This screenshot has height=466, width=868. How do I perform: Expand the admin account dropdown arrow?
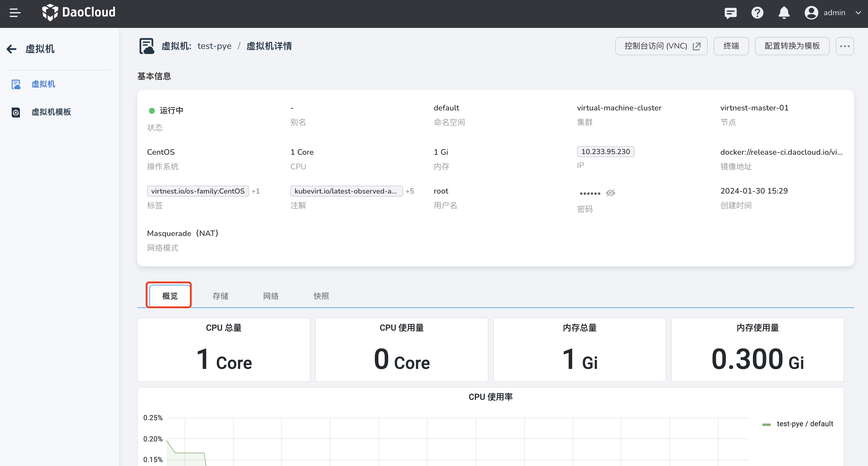(858, 13)
